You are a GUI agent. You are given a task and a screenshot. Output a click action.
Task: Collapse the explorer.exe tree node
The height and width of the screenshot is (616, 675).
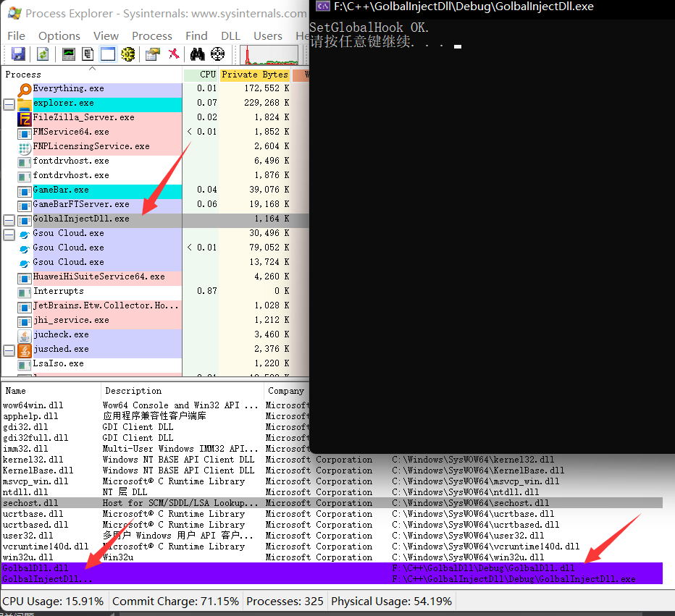[9, 104]
